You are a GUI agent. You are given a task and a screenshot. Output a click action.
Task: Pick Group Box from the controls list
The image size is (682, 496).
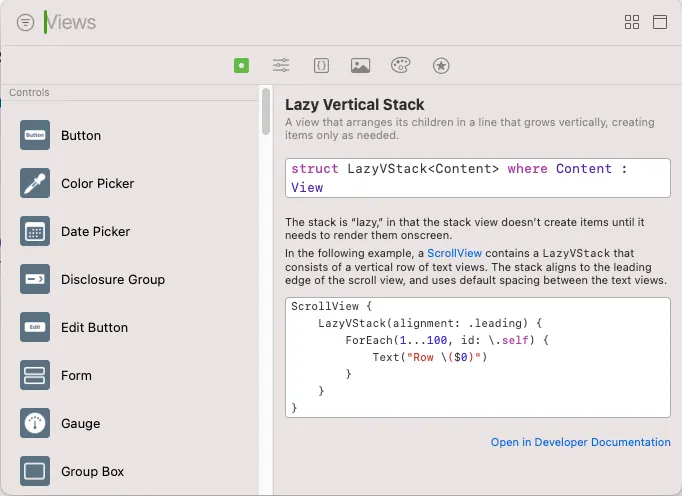click(92, 472)
